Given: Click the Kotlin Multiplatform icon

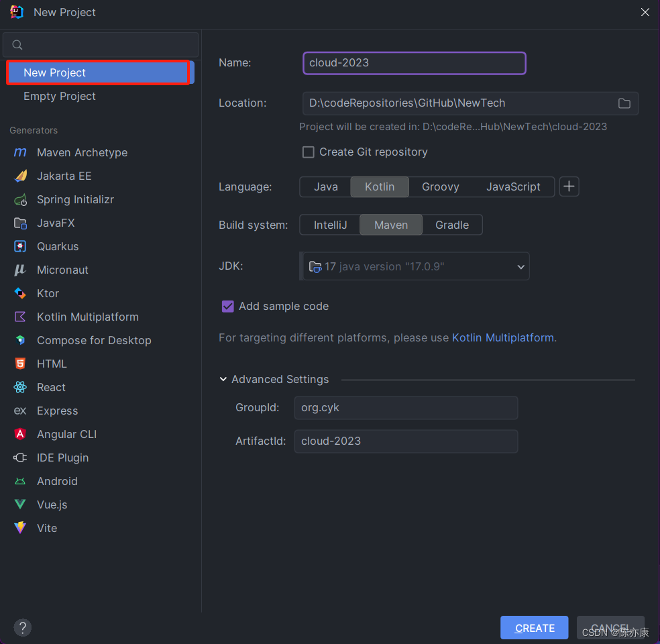Looking at the screenshot, I should 20,317.
